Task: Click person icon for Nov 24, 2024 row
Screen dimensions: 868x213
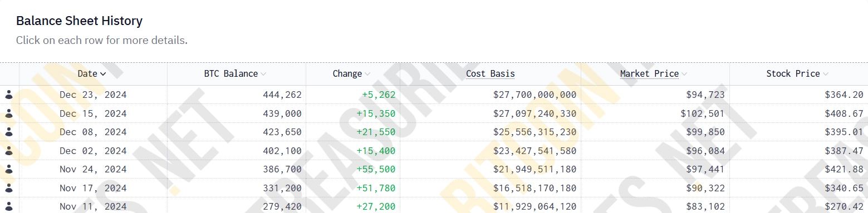Action: tap(8, 170)
